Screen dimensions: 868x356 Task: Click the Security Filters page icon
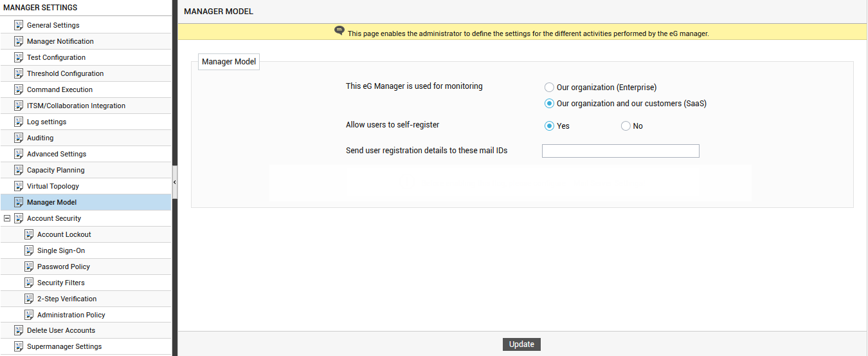[x=29, y=283]
